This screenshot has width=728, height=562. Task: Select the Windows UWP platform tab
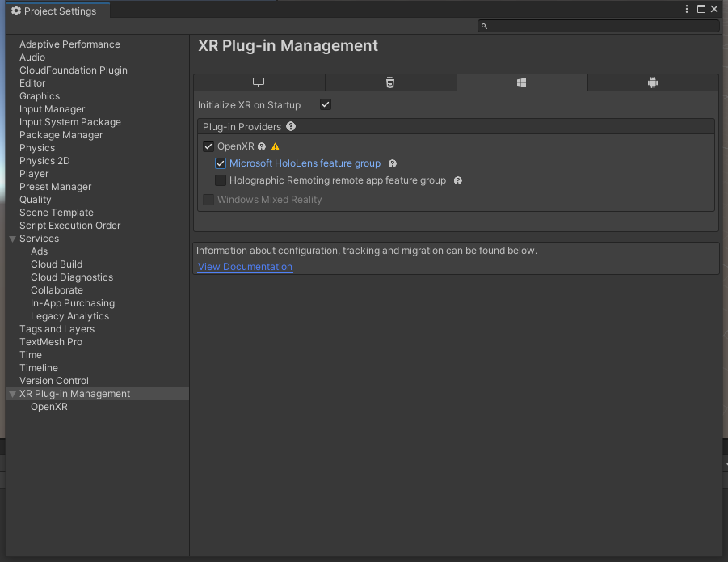522,82
